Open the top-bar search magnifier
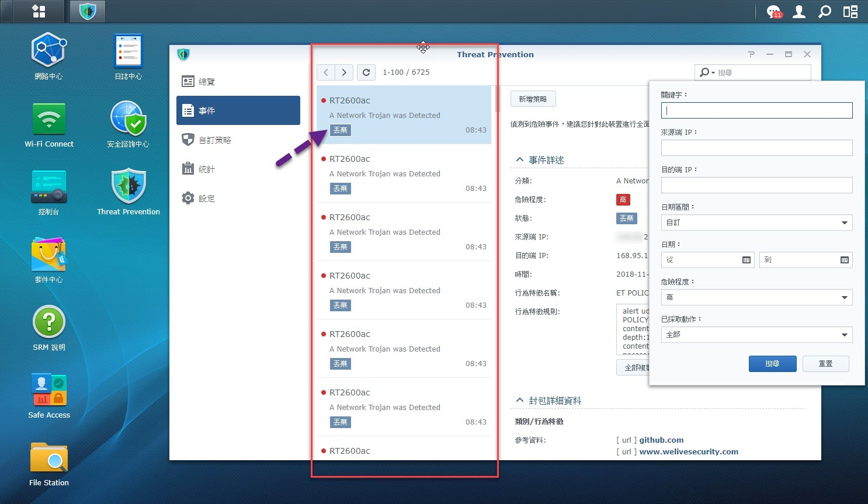 coord(825,12)
